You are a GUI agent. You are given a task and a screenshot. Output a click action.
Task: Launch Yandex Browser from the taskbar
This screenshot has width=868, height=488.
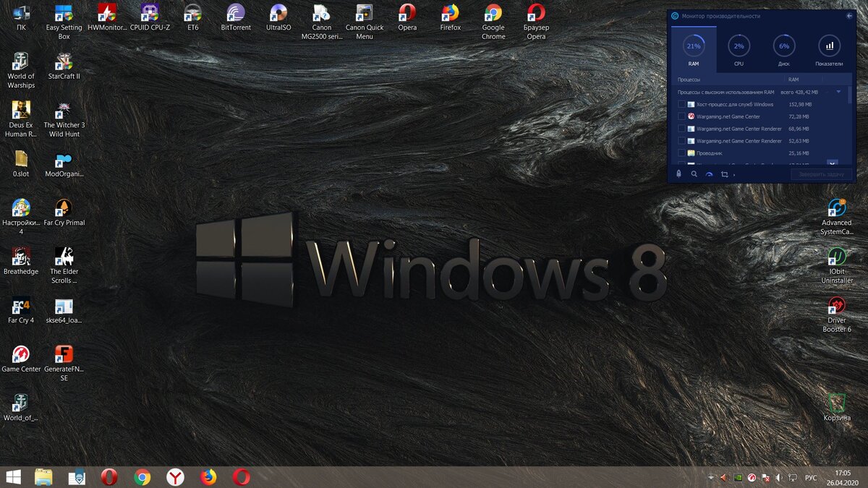(175, 476)
